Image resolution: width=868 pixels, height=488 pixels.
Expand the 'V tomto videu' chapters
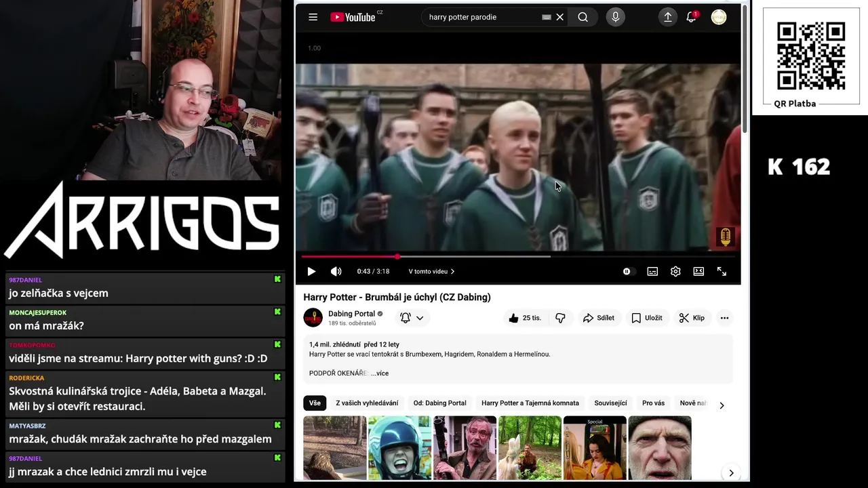coord(431,271)
